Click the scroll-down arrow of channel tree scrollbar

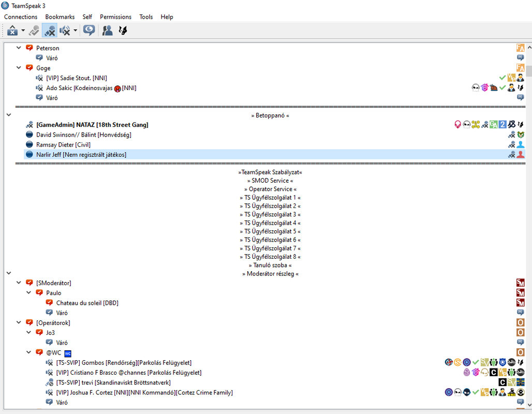click(x=529, y=405)
